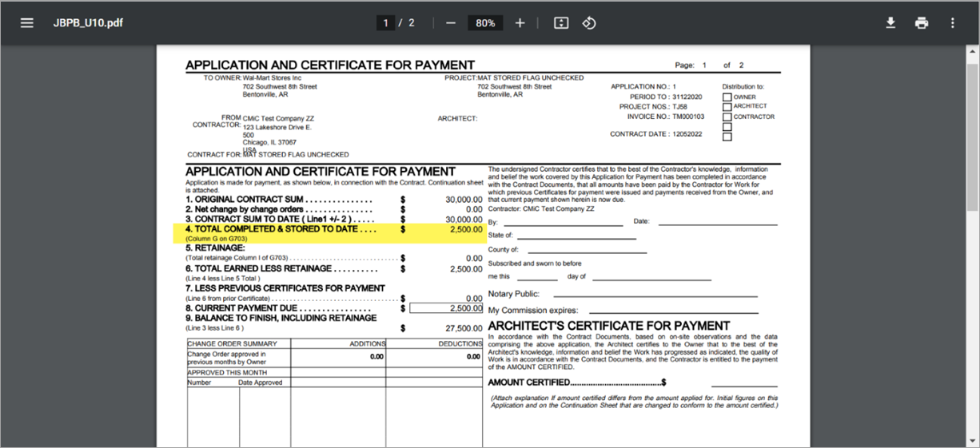Viewport: 980px width, 448px height.
Task: Open the more actions three-dot menu
Action: [x=953, y=23]
